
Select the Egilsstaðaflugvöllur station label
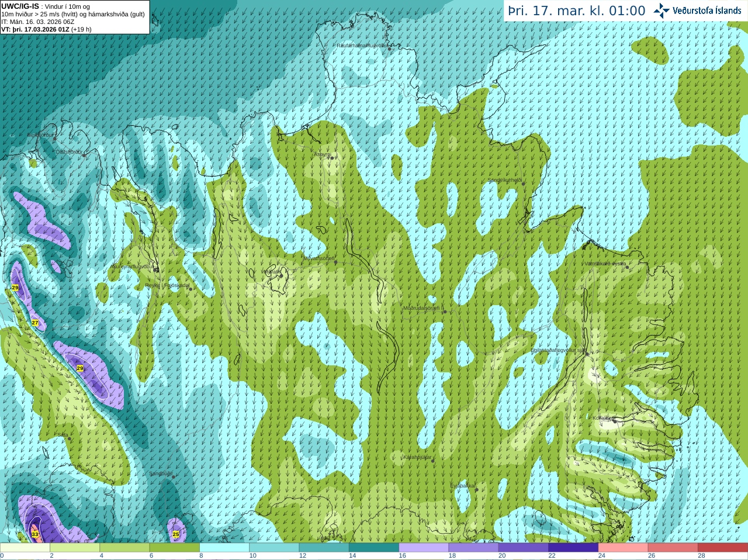pyautogui.click(x=558, y=350)
